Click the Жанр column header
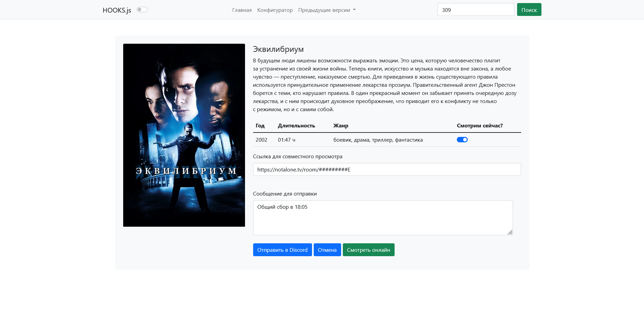644x327 pixels. tap(341, 125)
